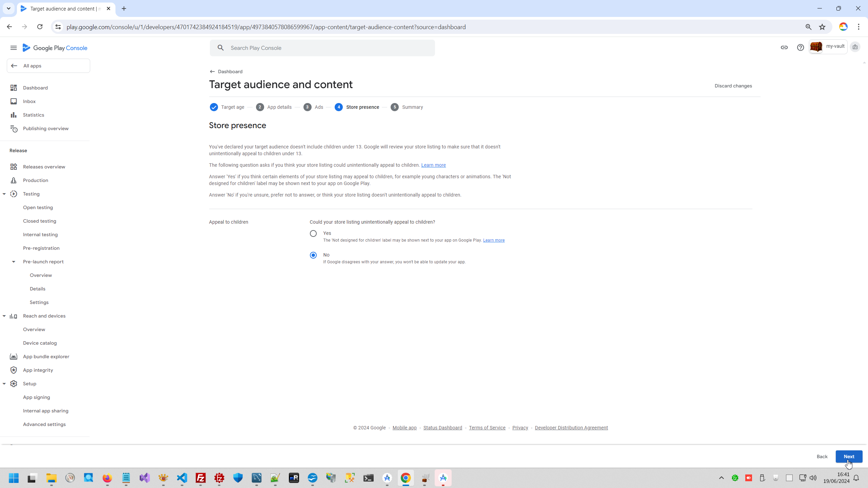The height and width of the screenshot is (488, 868).
Task: Collapse the Testing section arrow
Action: (4, 194)
